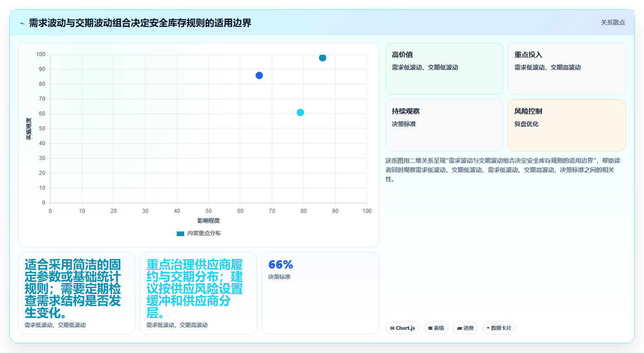Open the 重点投入 card

pyautogui.click(x=567, y=69)
